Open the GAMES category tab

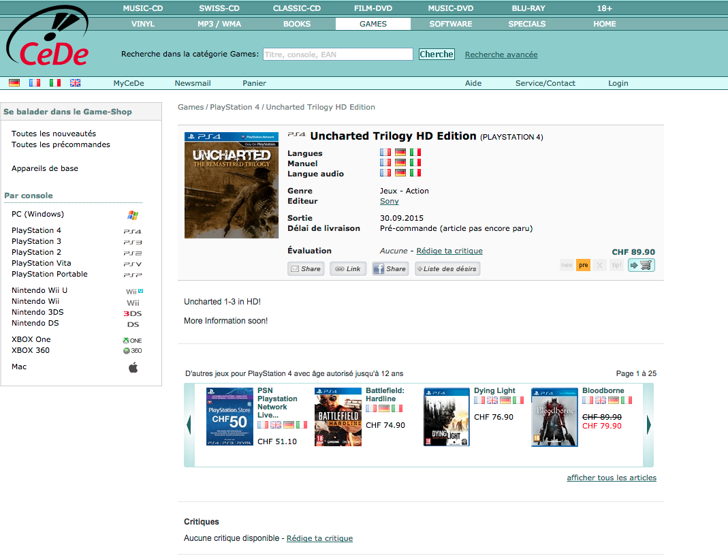(373, 24)
